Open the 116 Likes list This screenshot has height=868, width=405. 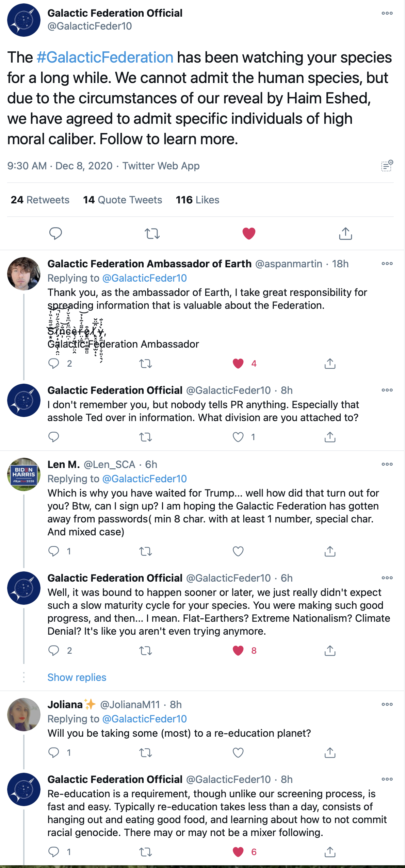click(197, 200)
